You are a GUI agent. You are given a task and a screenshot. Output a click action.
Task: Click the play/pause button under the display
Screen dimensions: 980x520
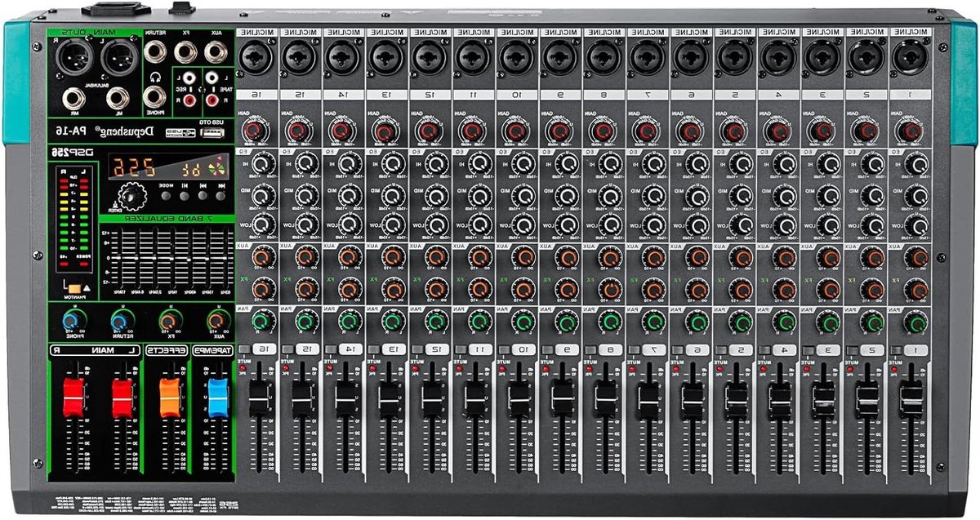coord(185,196)
